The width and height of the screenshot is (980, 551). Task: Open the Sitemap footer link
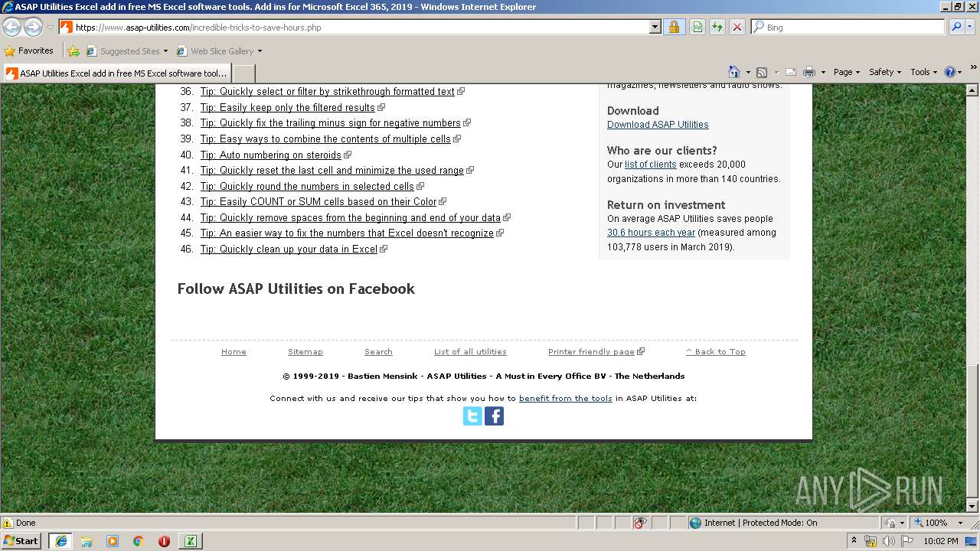(x=305, y=352)
